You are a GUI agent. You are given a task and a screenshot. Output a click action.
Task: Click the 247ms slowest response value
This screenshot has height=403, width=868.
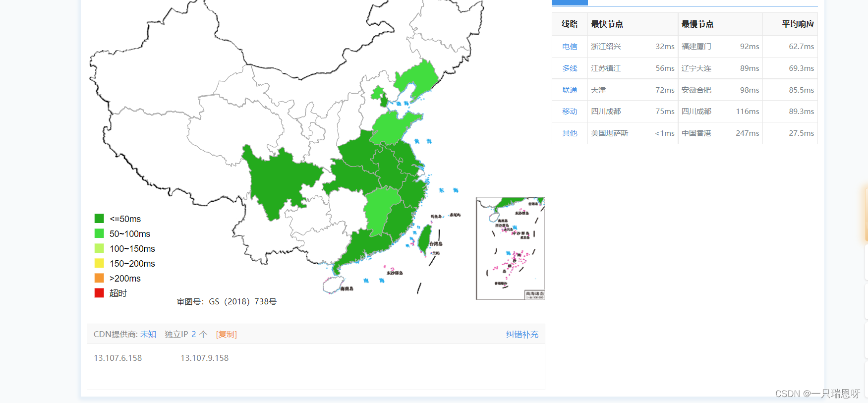[748, 133]
